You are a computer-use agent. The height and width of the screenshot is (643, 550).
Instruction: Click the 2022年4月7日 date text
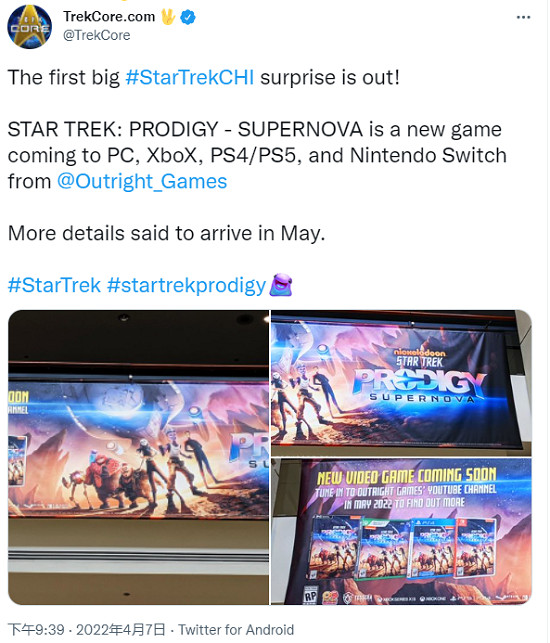coord(121,629)
